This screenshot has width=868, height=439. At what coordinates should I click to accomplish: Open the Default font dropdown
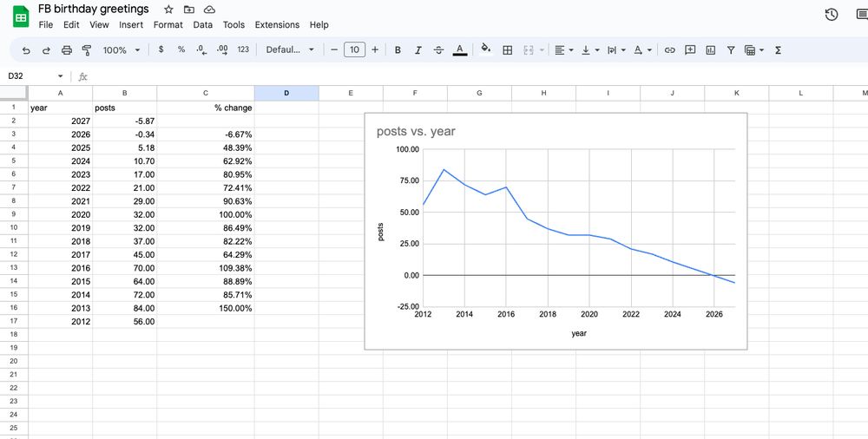pos(290,49)
